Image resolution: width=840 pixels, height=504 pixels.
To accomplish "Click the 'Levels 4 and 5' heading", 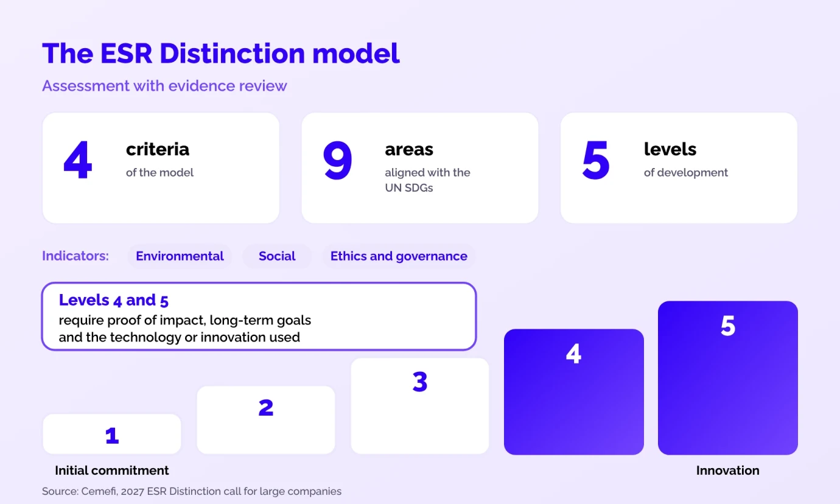I will click(114, 300).
